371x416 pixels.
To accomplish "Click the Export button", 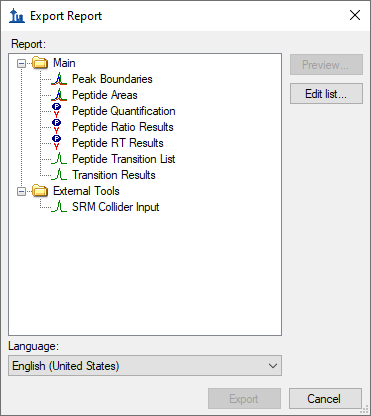I will point(244,399).
